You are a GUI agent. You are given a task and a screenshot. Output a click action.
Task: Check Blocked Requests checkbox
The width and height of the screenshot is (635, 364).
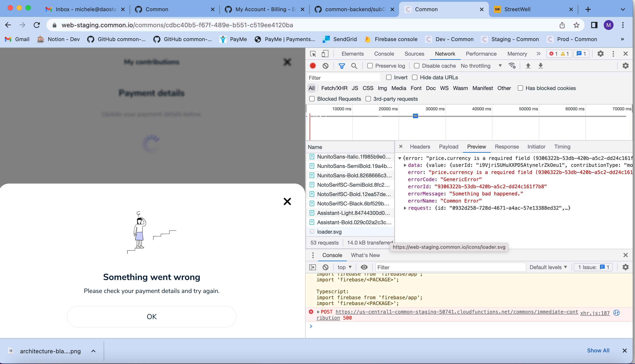pos(312,99)
